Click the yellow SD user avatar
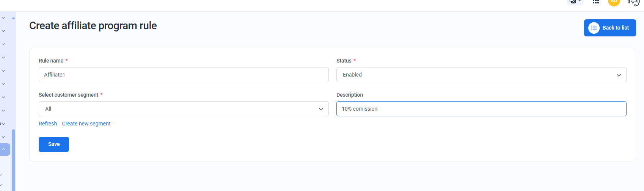The image size is (644, 191). [614, 2]
